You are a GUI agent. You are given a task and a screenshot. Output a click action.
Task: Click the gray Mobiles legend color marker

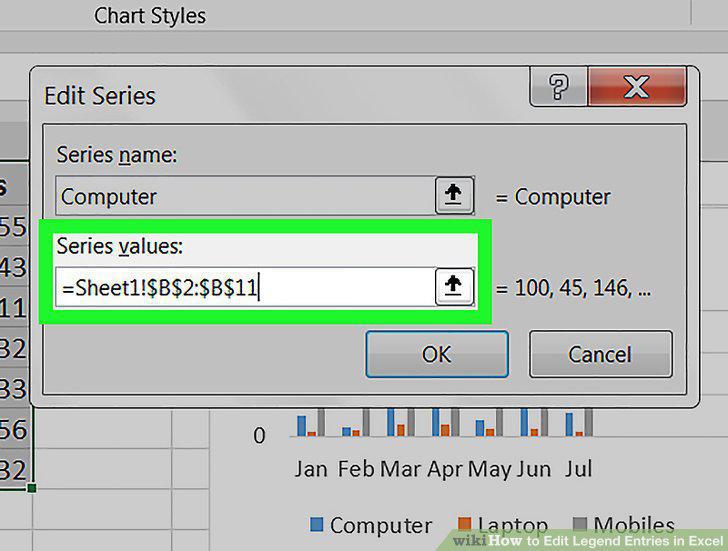(x=580, y=524)
